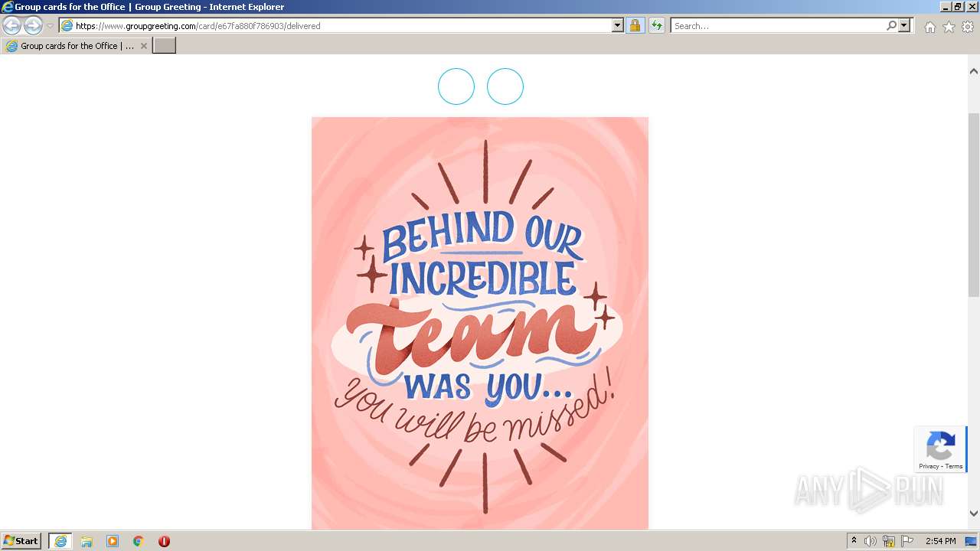Refresh the page with the green arrows icon
The height and width of the screenshot is (551, 980).
657,26
